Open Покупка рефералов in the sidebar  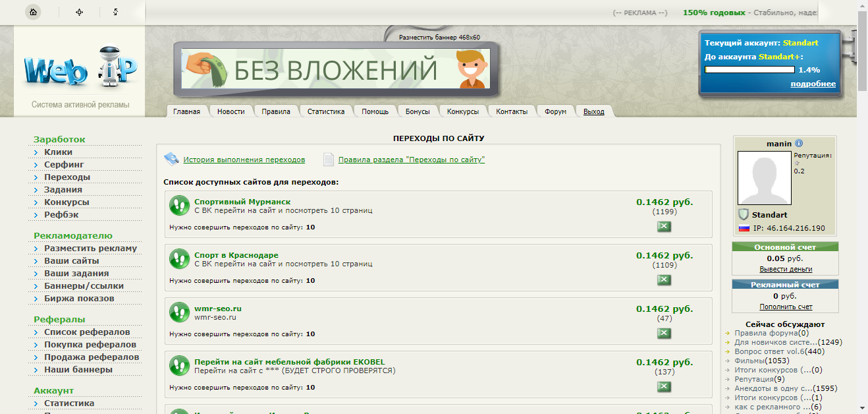pos(90,344)
